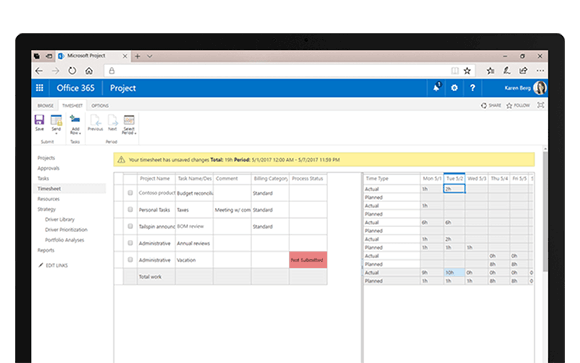The height and width of the screenshot is (363, 580).
Task: Click set tabs aside icon
Action: 49,56
